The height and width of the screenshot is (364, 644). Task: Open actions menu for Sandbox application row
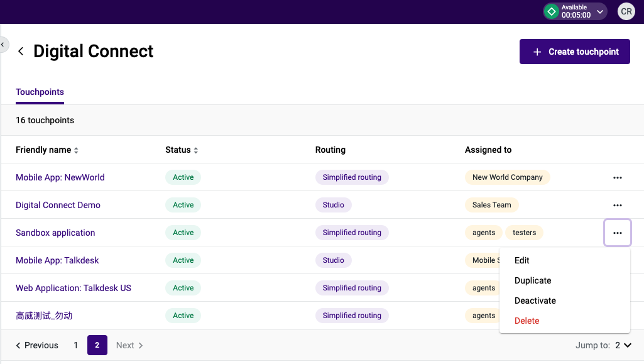pos(618,233)
